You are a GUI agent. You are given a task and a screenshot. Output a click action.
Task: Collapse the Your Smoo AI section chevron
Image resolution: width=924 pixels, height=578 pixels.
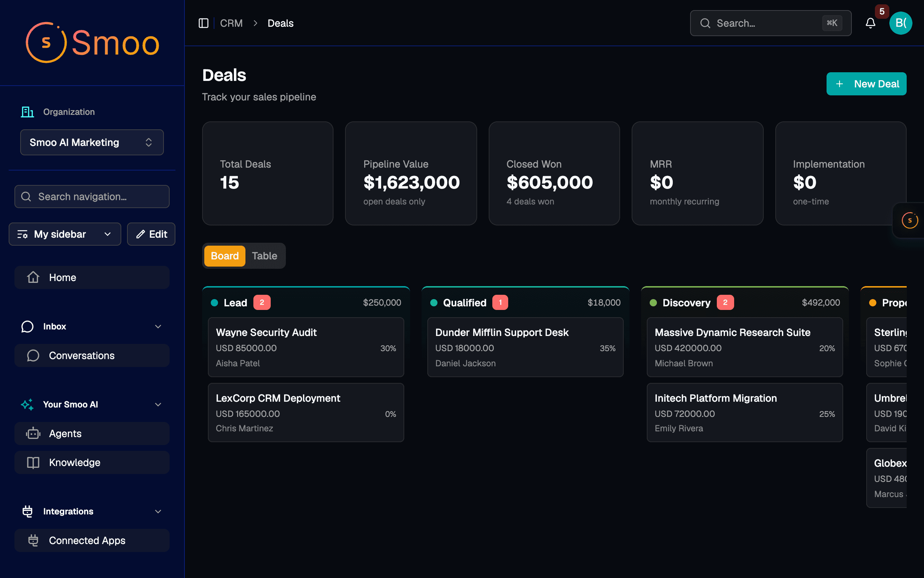(x=158, y=405)
